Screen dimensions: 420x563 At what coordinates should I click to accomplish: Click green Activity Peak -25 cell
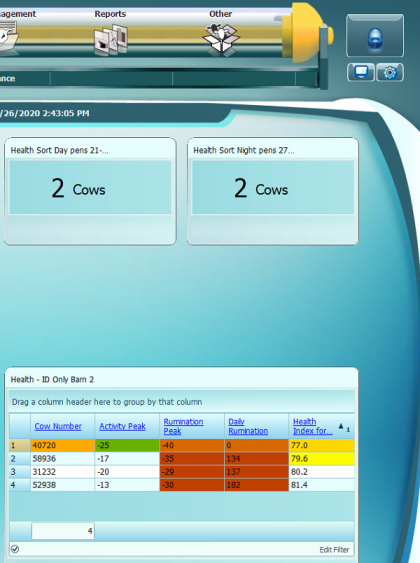[x=127, y=445]
